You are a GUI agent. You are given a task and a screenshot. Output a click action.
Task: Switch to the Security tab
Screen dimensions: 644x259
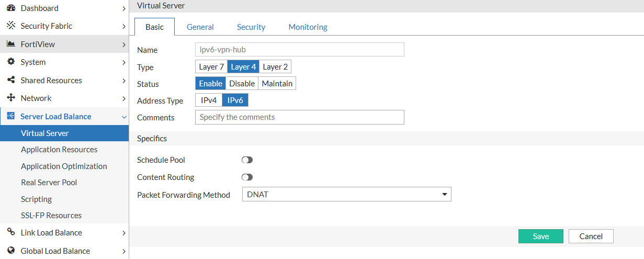(251, 27)
